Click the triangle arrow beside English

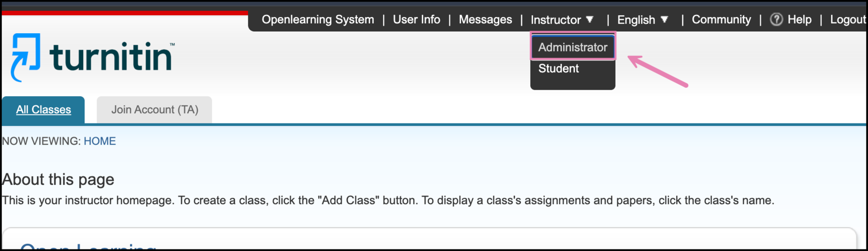click(665, 20)
